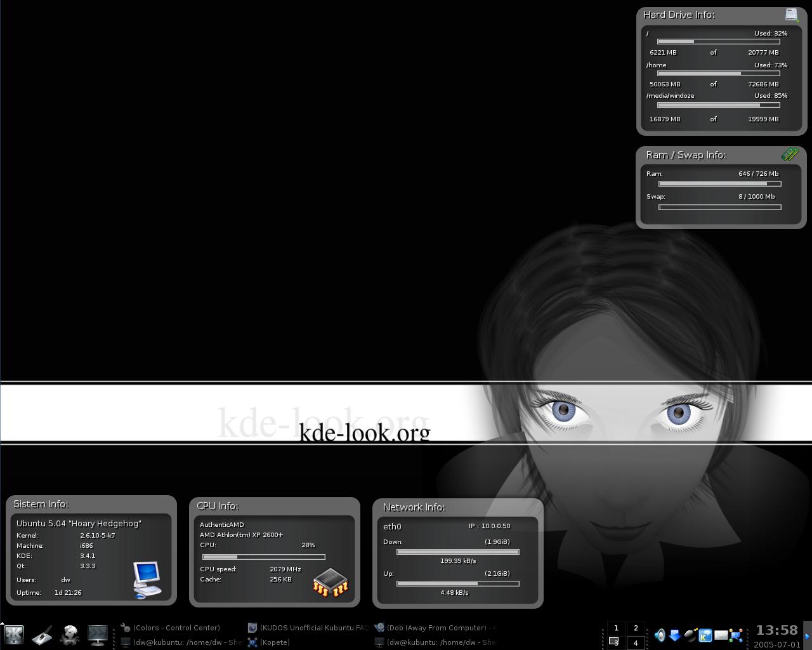Click the eth0 interface label
Image resolution: width=812 pixels, height=650 pixels.
coord(392,527)
